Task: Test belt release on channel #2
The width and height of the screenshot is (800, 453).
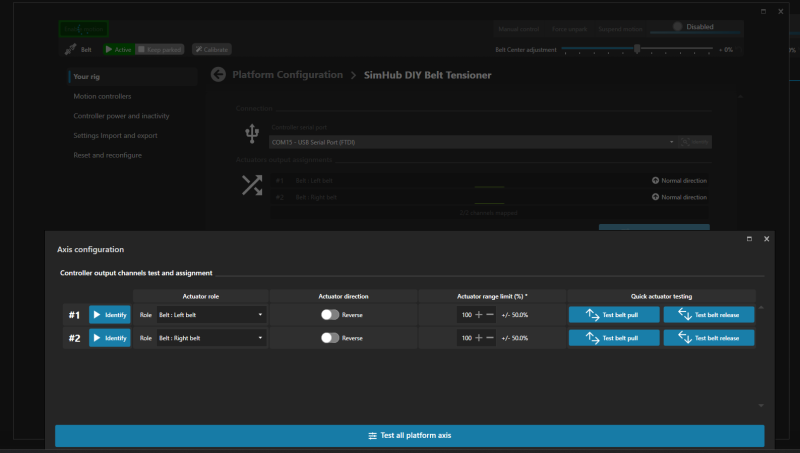Action: pos(709,338)
